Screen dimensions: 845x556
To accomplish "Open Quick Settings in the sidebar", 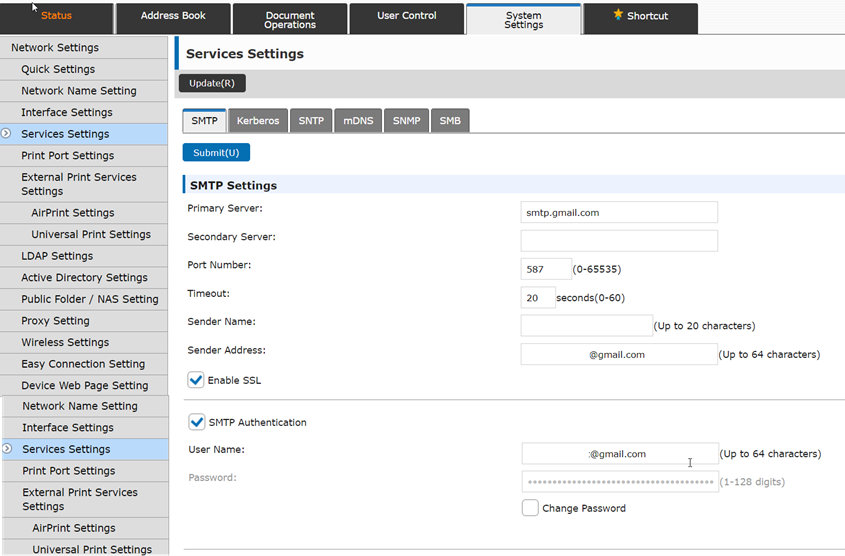I will point(84,69).
